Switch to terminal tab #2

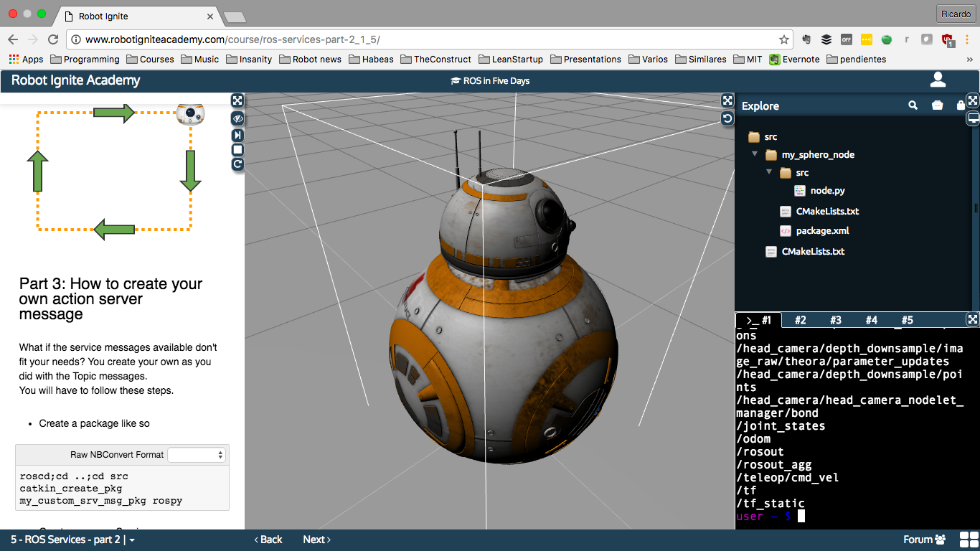(x=800, y=320)
